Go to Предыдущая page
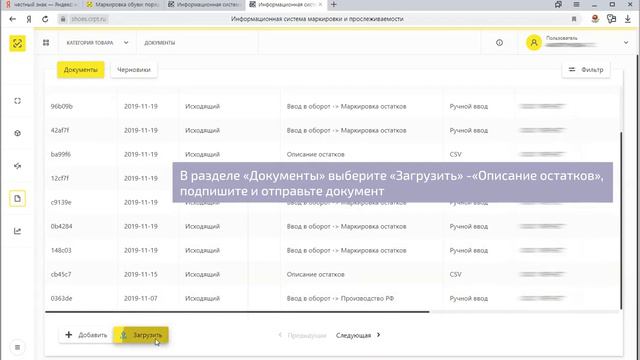 tap(302, 335)
